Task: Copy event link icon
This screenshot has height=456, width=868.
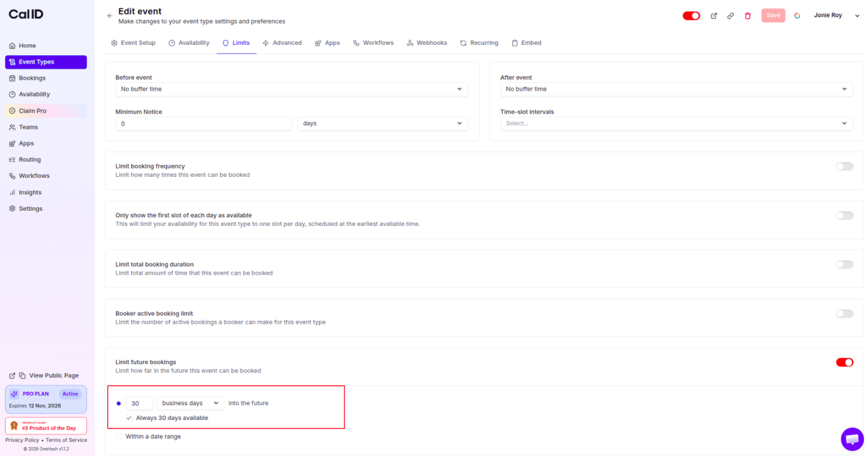Action: [731, 16]
